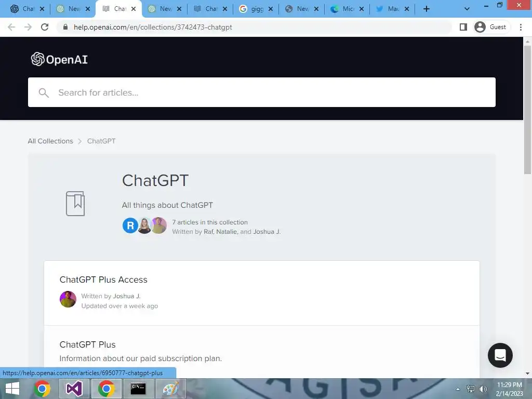Switch to the Google 'gigg' tab

coord(252,9)
